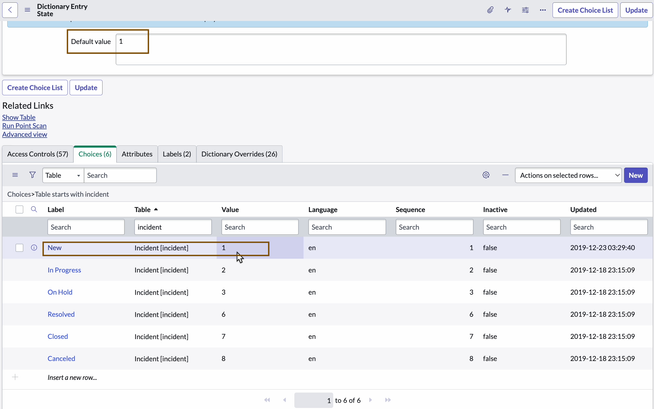Open the activity stream pulse icon
This screenshot has height=409, width=654.
(508, 10)
